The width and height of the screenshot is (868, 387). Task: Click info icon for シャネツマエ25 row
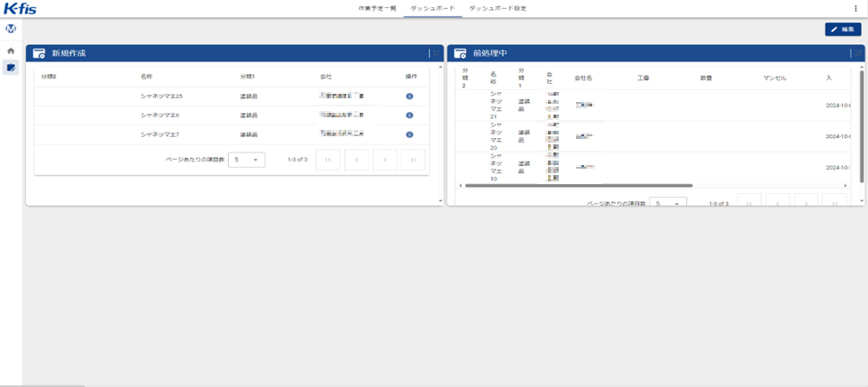click(x=409, y=96)
